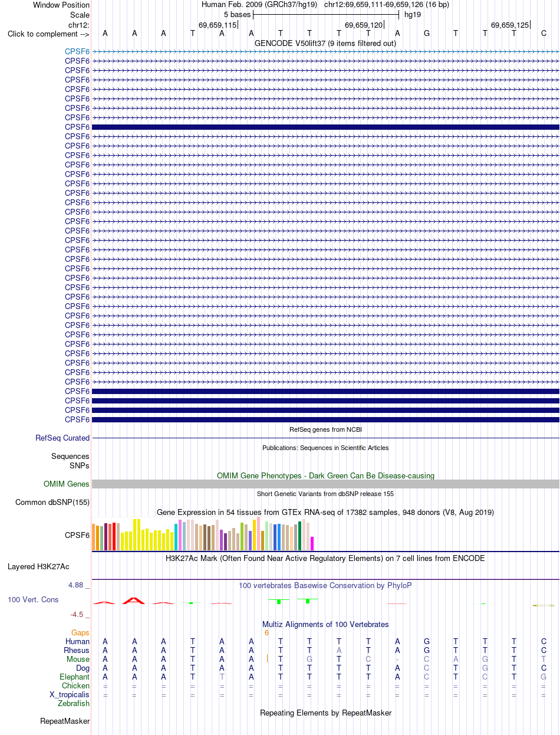Click the RefSeq Curated track label
560x735 pixels.
62,438
